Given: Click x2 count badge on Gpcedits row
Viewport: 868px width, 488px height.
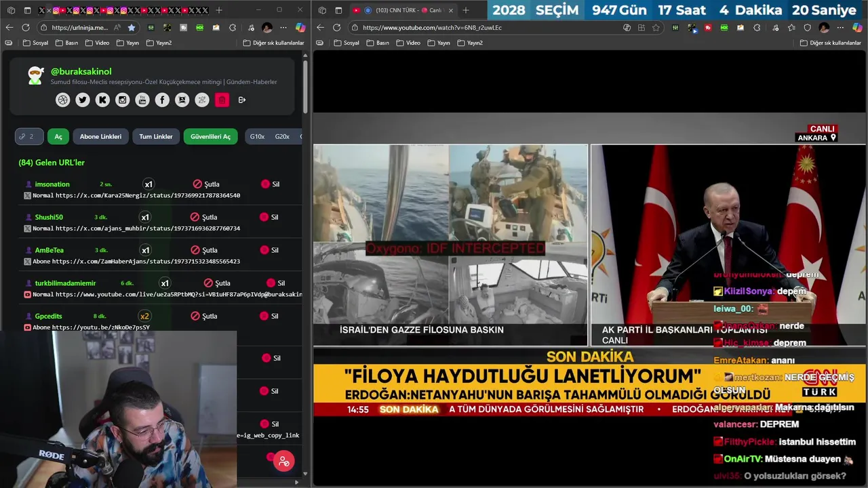Looking at the screenshot, I should [144, 316].
